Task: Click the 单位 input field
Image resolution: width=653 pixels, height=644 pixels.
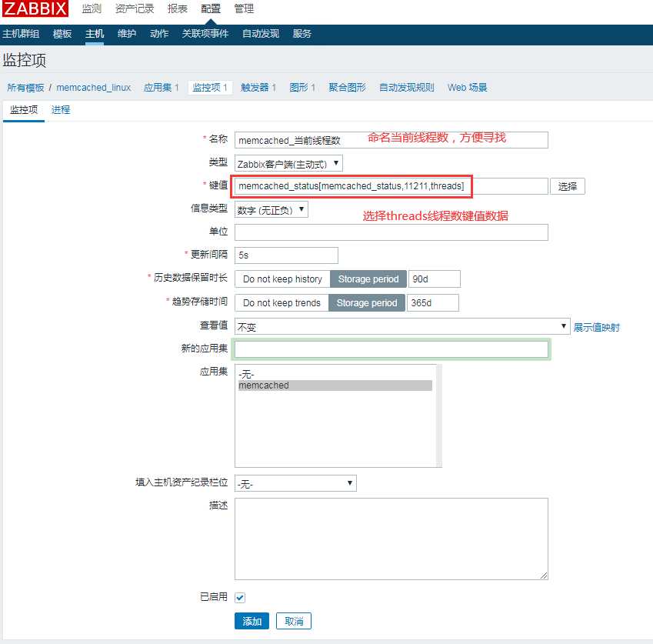Action: (x=391, y=232)
